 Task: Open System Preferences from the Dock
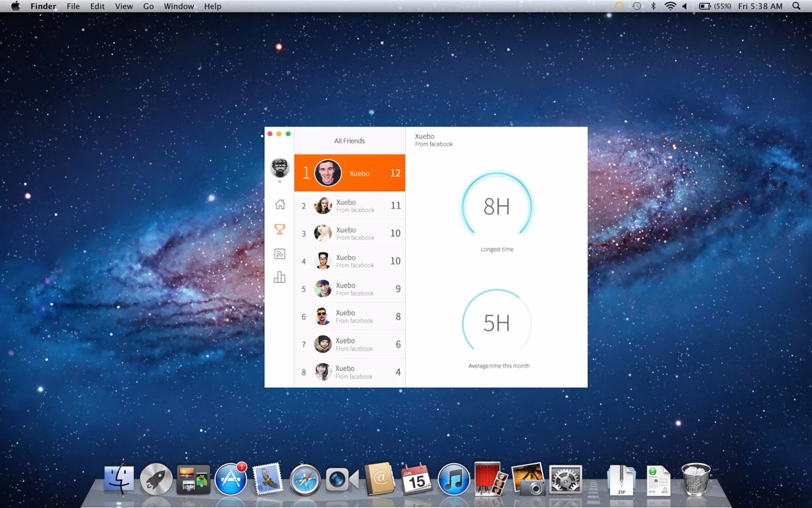click(565, 480)
